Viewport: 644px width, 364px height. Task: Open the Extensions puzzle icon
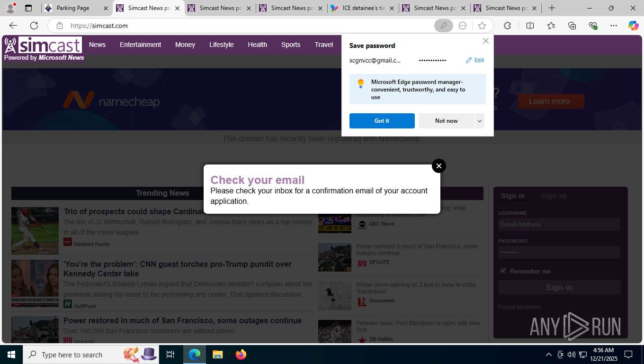click(x=507, y=26)
